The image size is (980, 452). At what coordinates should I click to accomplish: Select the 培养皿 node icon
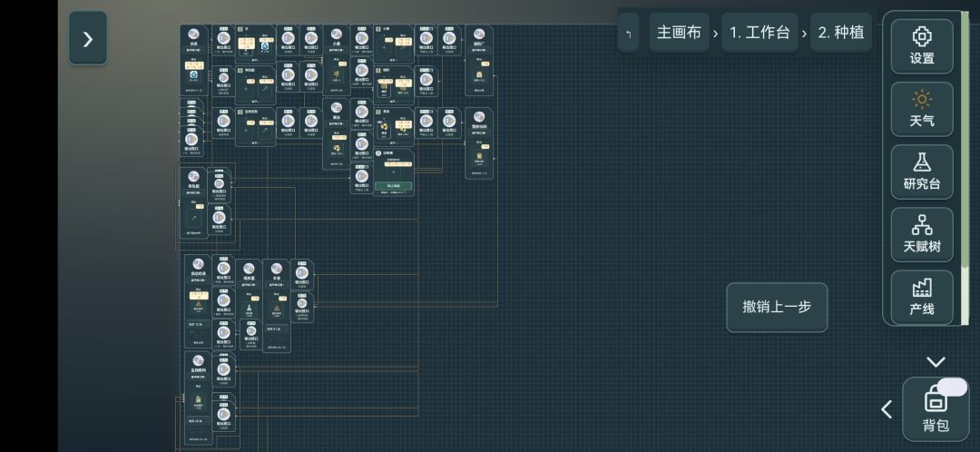pyautogui.click(x=249, y=269)
